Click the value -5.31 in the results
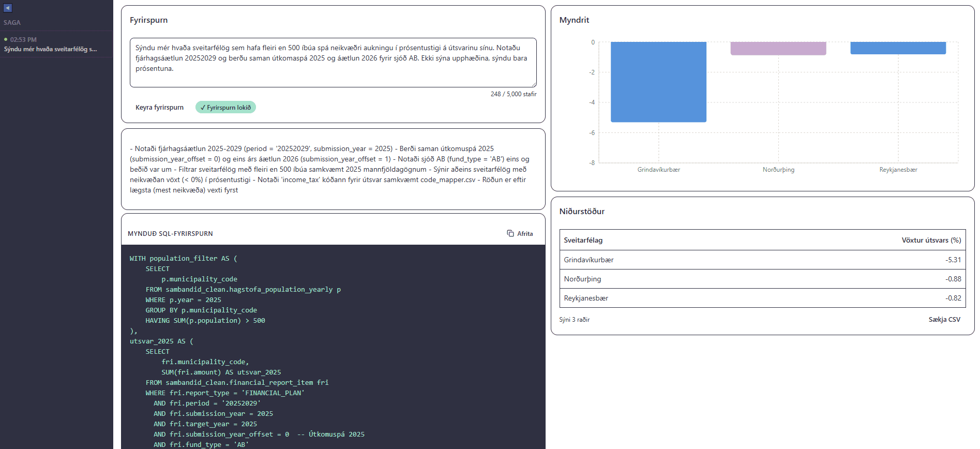980x449 pixels. coord(953,260)
